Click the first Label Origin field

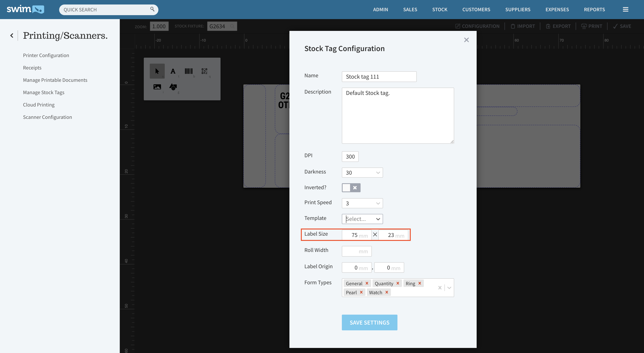(356, 267)
